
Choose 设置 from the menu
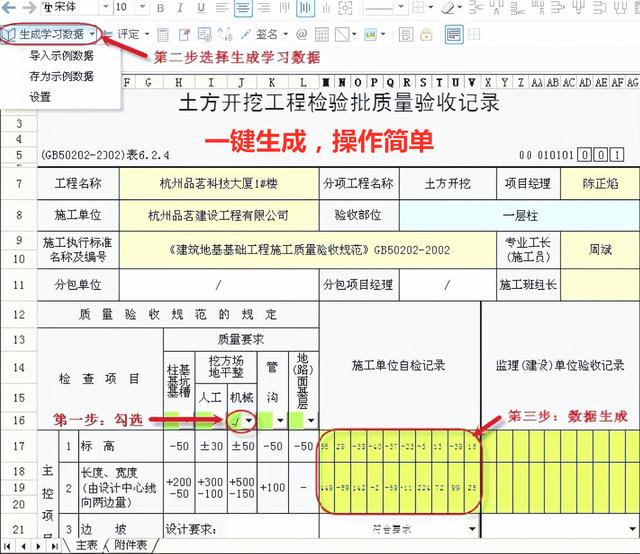[x=40, y=97]
